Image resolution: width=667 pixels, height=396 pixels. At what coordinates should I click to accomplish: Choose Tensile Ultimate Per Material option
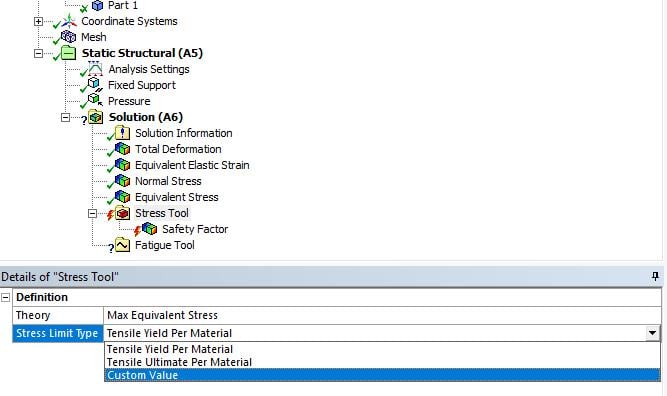click(180, 362)
